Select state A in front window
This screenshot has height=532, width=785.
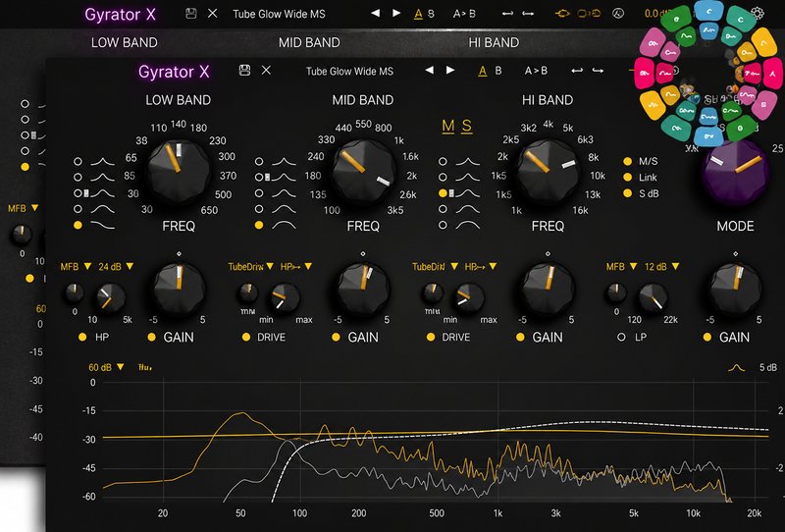[482, 71]
